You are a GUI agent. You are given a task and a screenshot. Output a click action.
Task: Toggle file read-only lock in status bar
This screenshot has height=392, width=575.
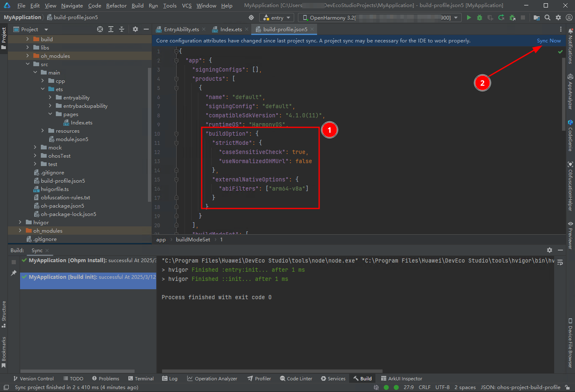(x=567, y=387)
